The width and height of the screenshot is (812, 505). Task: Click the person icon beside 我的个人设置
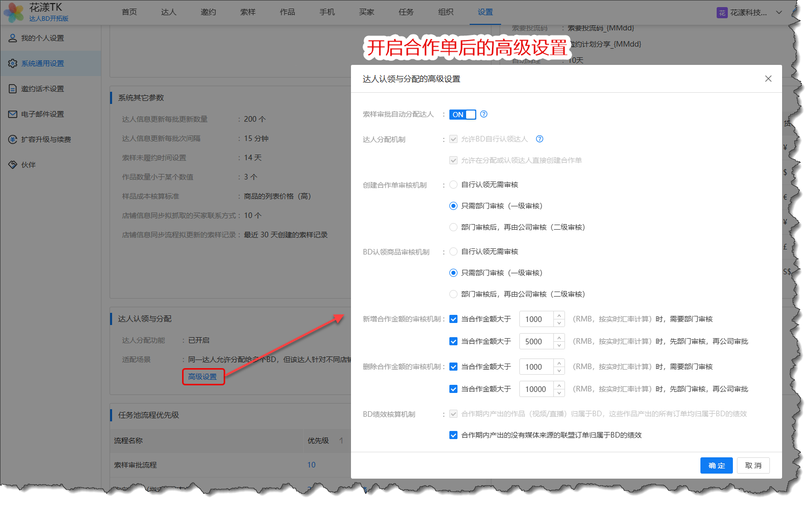coord(13,38)
